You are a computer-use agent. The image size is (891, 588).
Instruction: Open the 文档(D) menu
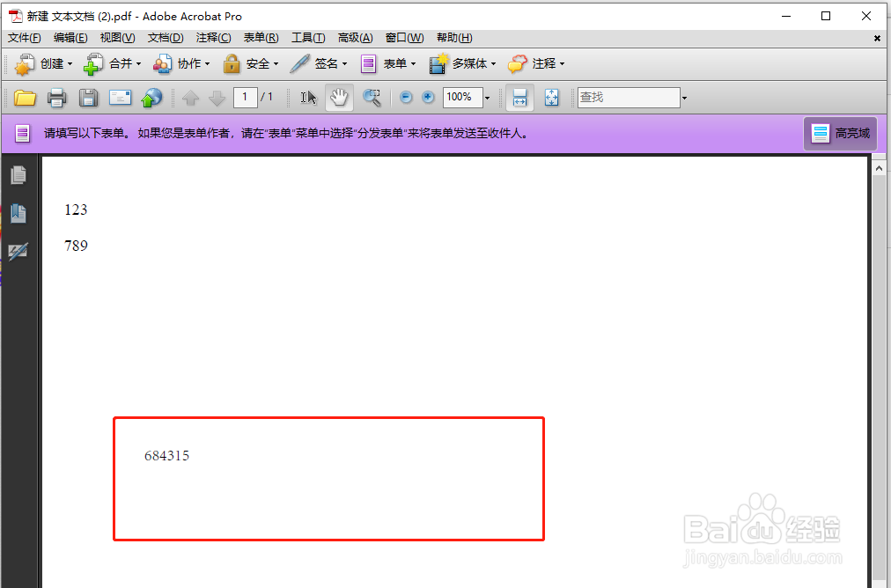pyautogui.click(x=166, y=38)
